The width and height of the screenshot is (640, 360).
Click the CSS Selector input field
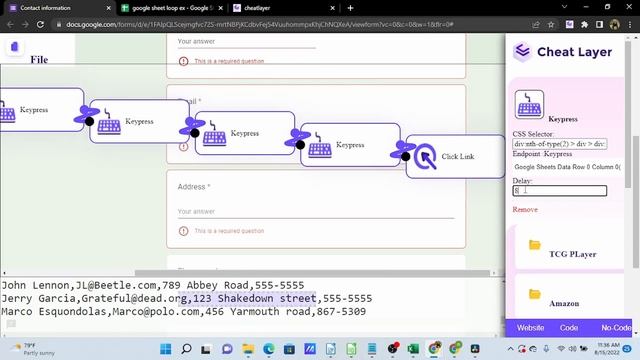tap(560, 144)
